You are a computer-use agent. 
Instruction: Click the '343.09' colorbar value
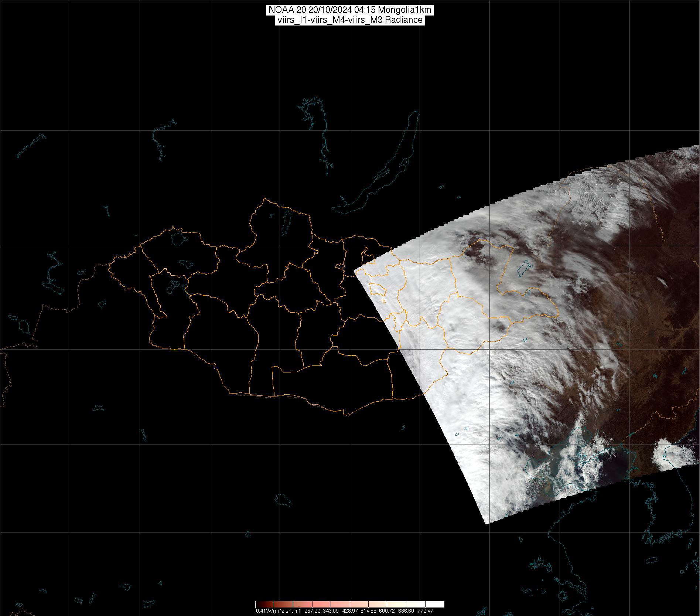pos(331,611)
